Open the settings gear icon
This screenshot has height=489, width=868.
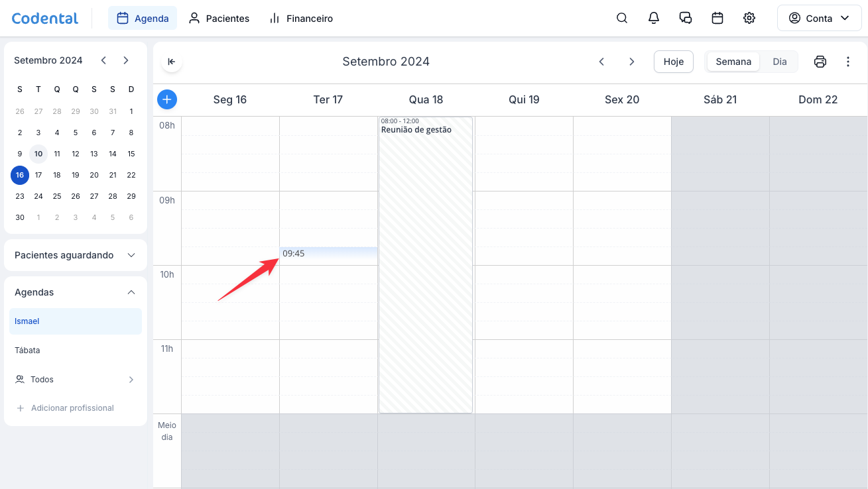(x=749, y=19)
